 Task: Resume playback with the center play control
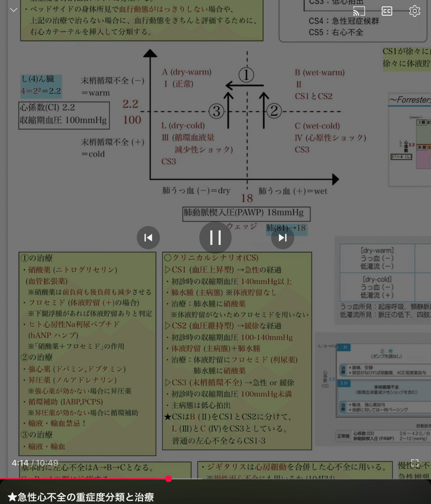click(x=215, y=238)
